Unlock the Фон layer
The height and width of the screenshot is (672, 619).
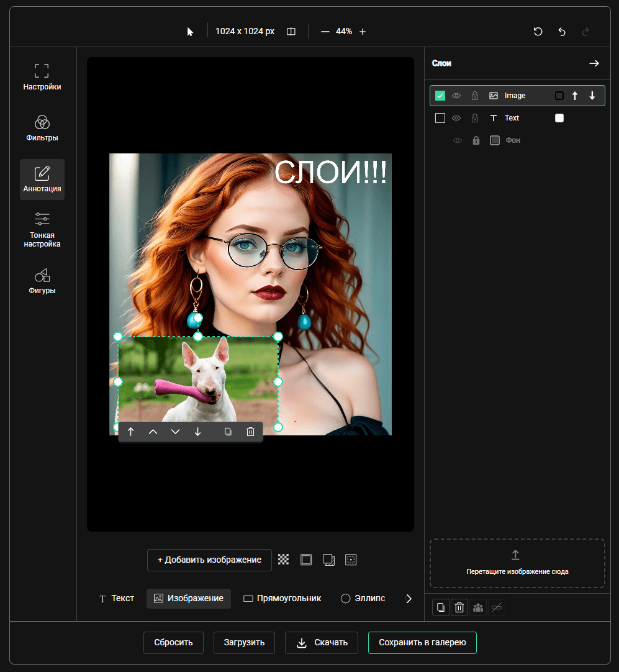(x=476, y=140)
